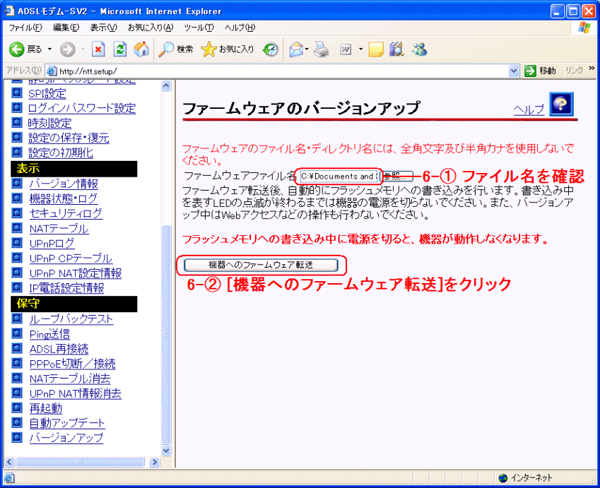Open the 編集(E) menu

tap(66, 28)
